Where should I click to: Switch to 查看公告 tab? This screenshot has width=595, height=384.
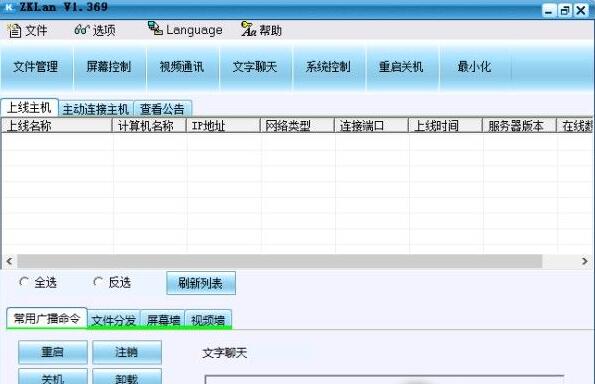tap(162, 109)
